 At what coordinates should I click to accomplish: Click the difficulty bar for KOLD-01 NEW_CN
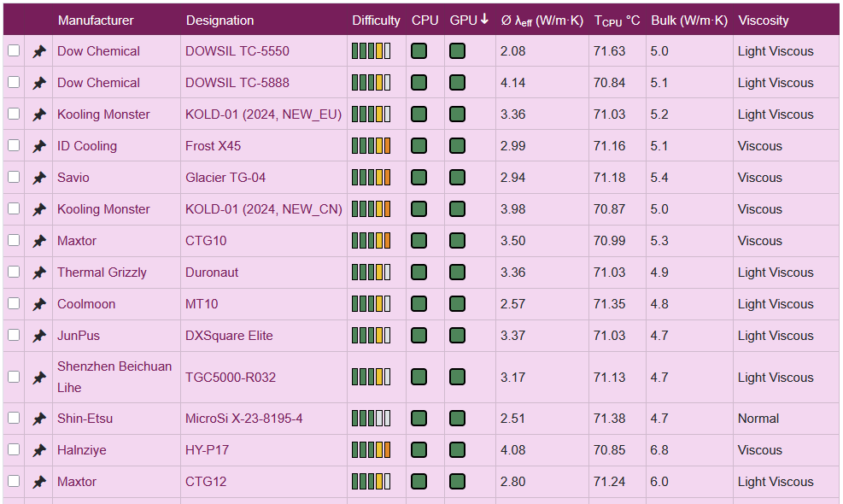click(371, 209)
